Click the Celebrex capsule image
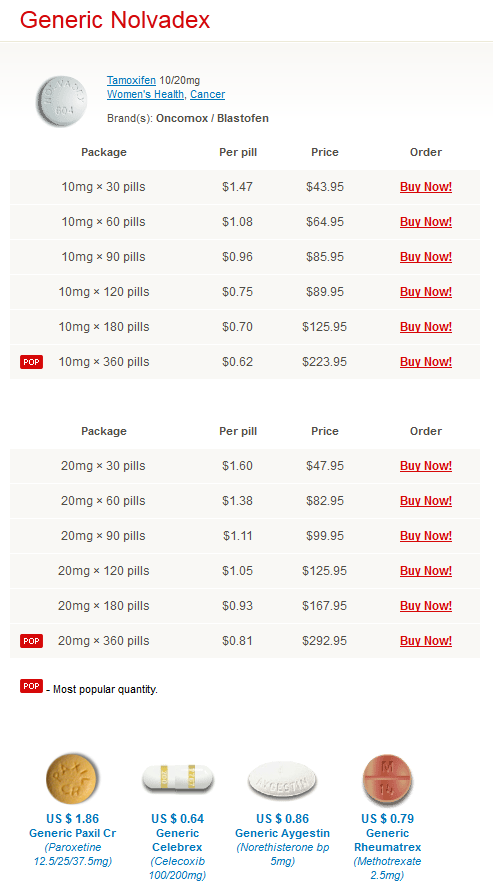Image resolution: width=493 pixels, height=894 pixels. (177, 779)
